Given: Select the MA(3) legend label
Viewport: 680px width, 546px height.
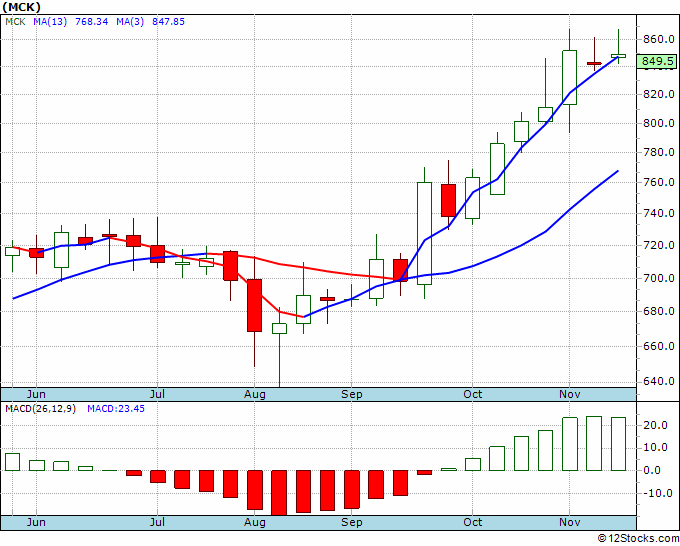Looking at the screenshot, I should pos(130,22).
